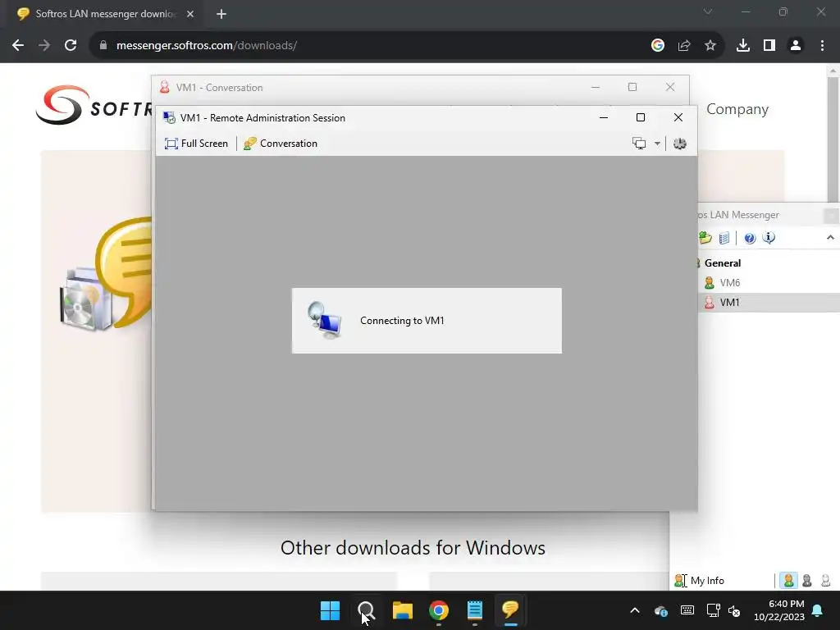
Task: Close the Softros LAN messenger download tab
Action: 190,14
